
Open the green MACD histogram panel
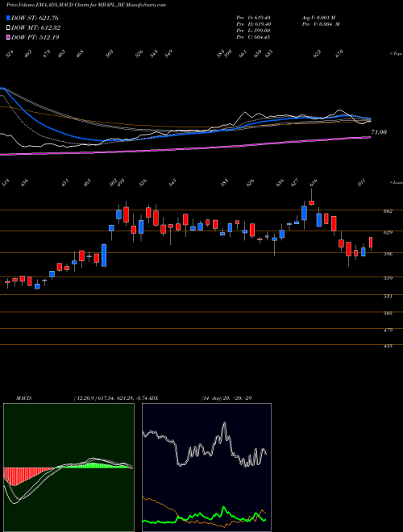(x=69, y=468)
